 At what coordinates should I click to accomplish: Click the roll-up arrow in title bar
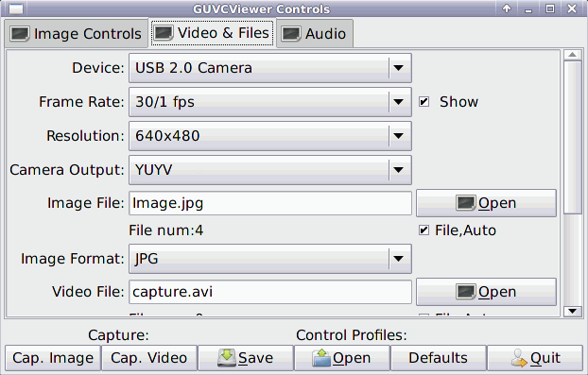pyautogui.click(x=507, y=9)
